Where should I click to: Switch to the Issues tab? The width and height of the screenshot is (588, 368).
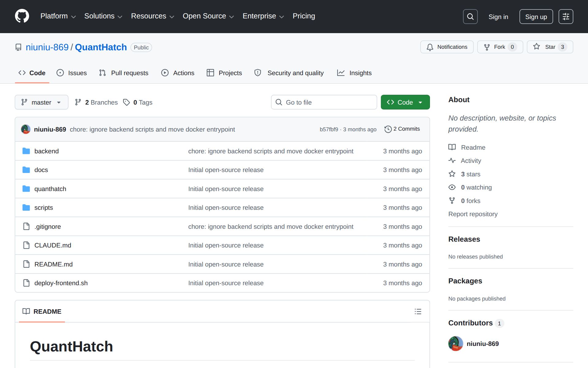(72, 73)
